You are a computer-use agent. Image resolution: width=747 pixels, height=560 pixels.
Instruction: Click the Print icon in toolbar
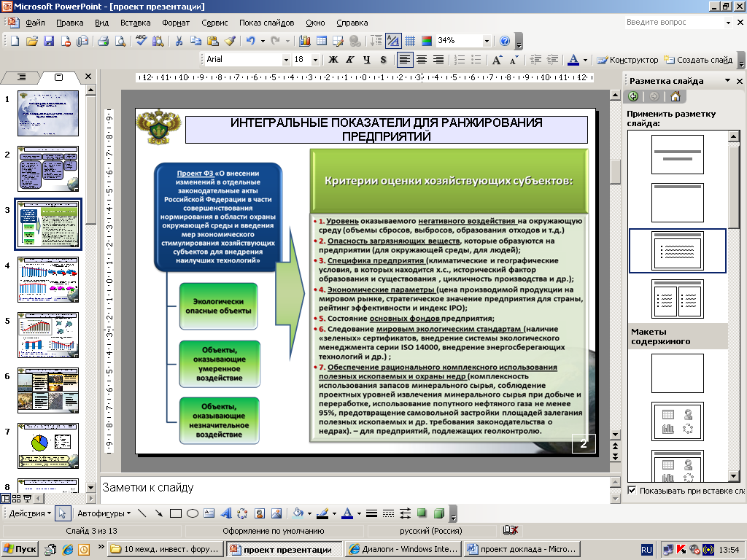point(103,41)
